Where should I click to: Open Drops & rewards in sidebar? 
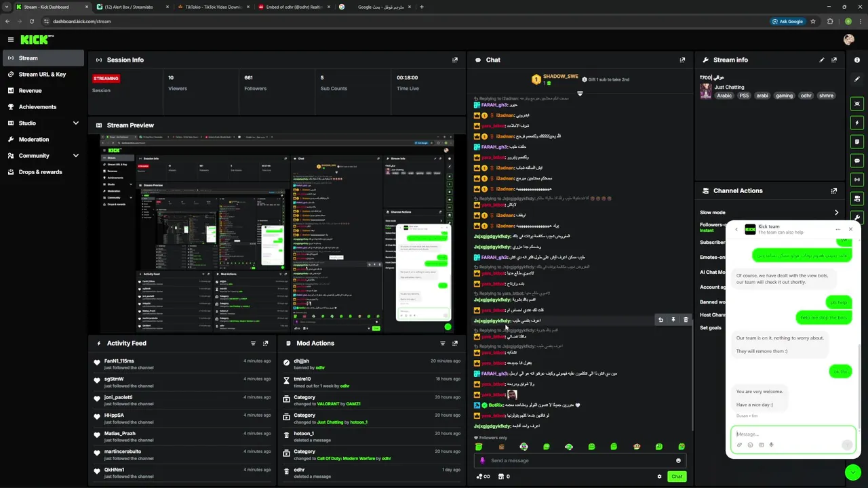43,172
